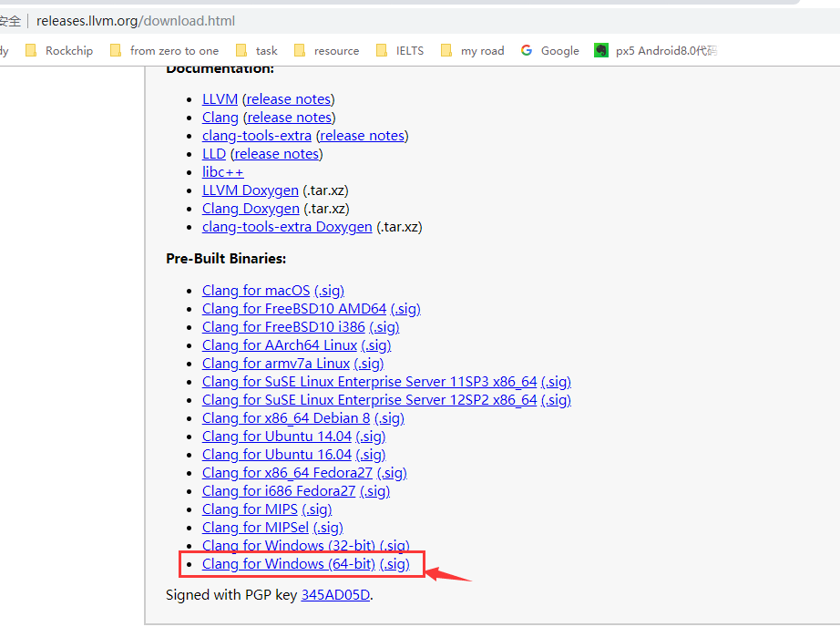
Task: Expand the 'my road' bookmarks folder
Action: [446, 50]
